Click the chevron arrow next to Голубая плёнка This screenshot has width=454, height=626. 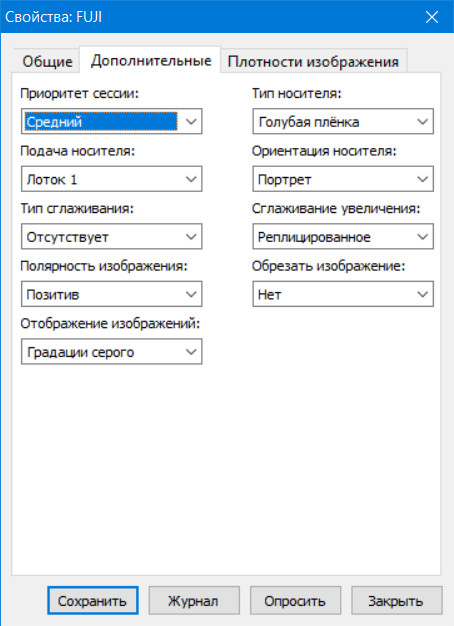coord(423,121)
